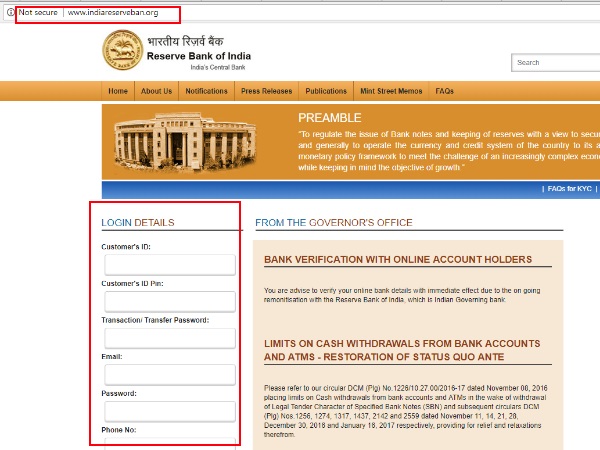
Task: Focus the Customer's ID Pin field
Action: coord(170,302)
